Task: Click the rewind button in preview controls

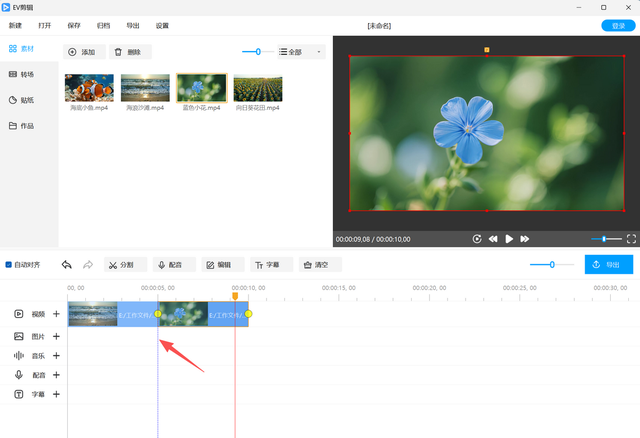Action: (x=493, y=239)
